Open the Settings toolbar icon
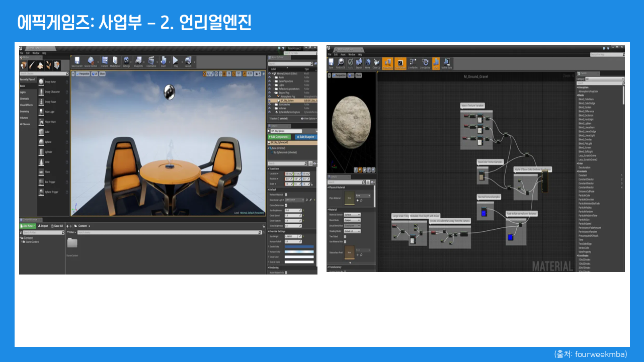 [126, 61]
